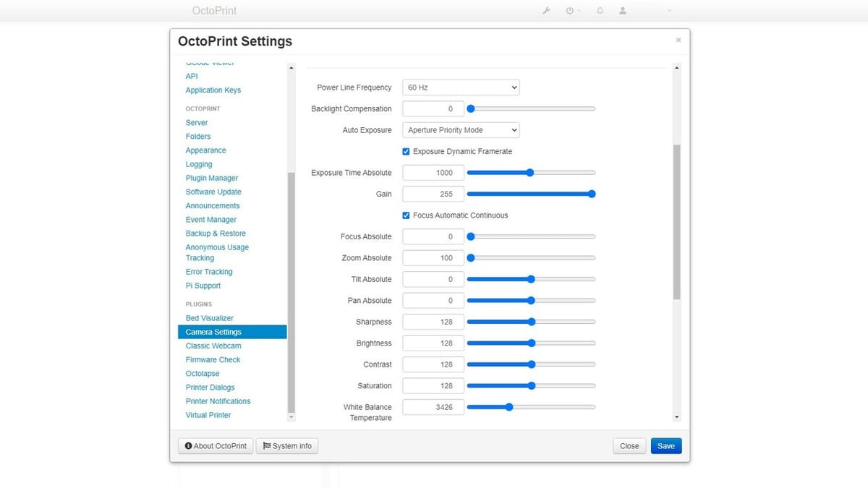Open Octolapse plugin settings
This screenshot has height=488, width=868.
coord(203,374)
